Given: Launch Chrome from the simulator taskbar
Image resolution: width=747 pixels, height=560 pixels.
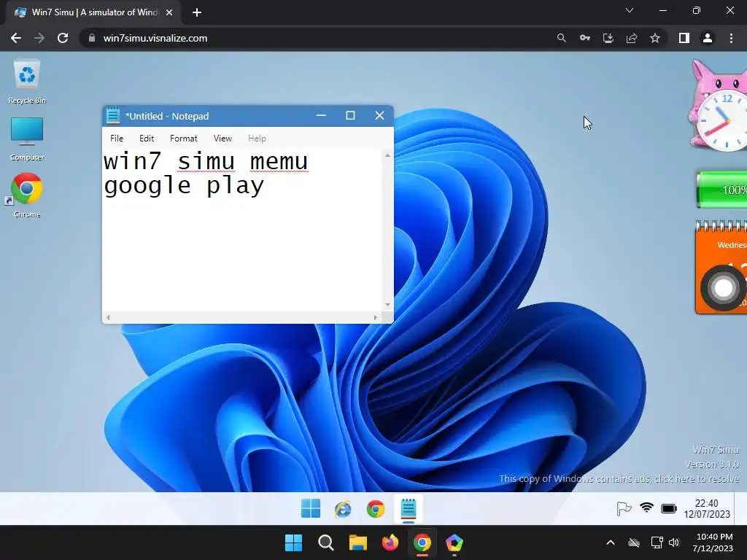Looking at the screenshot, I should tap(376, 509).
